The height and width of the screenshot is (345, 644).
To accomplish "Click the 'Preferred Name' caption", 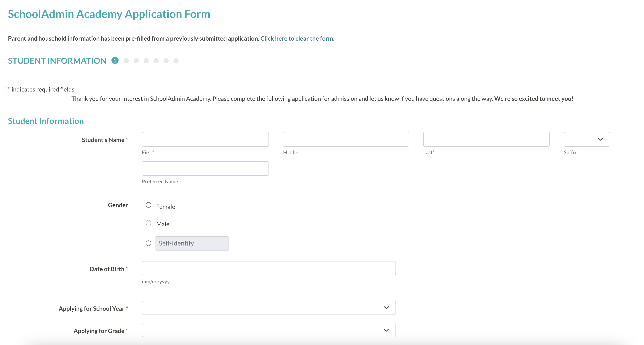I will [160, 181].
